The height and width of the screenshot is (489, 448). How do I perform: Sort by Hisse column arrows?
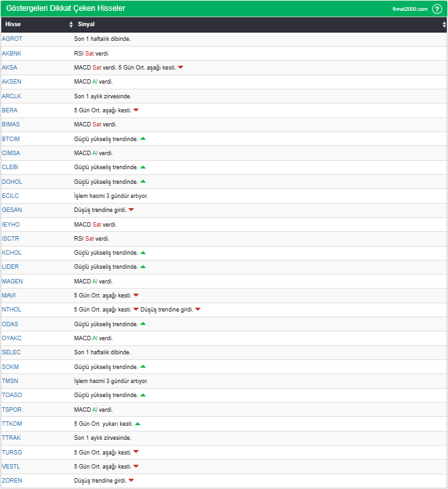(71, 24)
